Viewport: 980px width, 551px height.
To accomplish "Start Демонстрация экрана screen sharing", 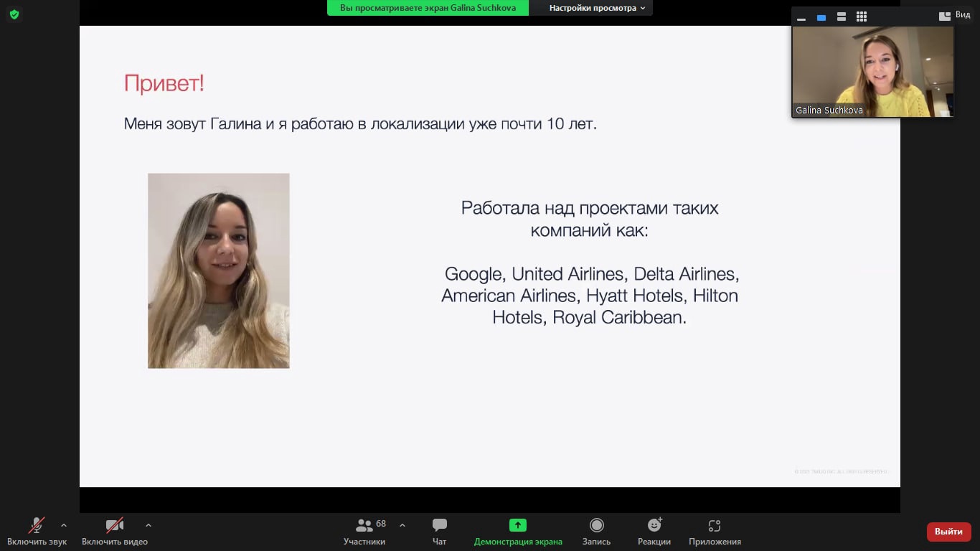I will coord(518,532).
